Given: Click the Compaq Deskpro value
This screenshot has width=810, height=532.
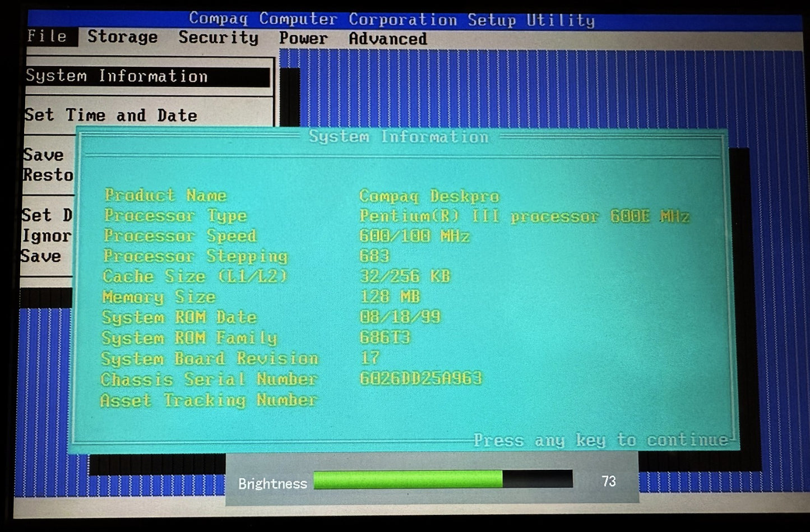Looking at the screenshot, I should [x=429, y=196].
